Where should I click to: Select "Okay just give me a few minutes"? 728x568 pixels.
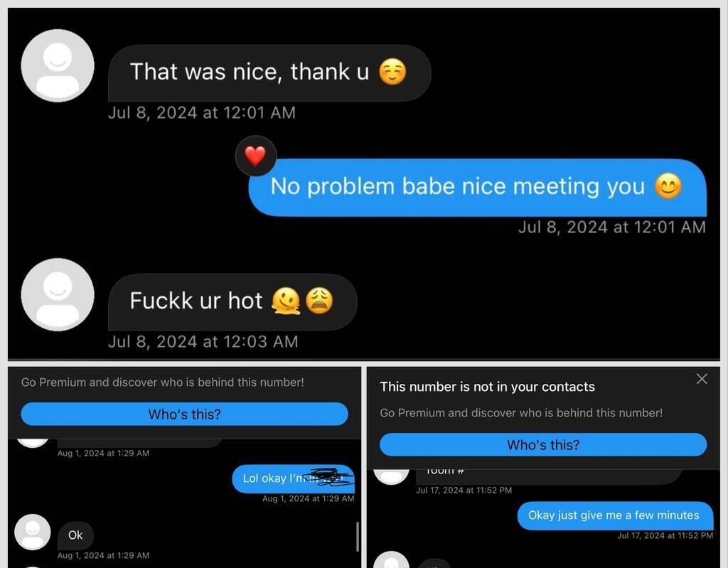click(615, 515)
